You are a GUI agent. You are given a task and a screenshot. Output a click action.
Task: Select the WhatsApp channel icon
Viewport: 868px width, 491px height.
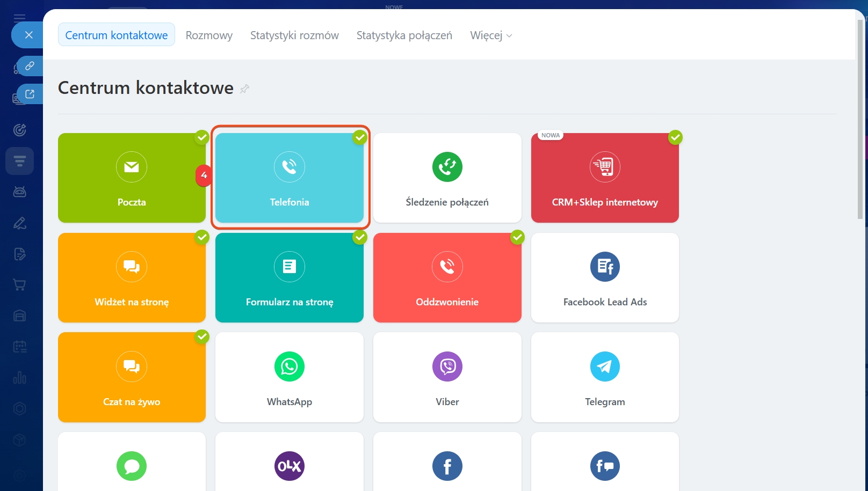coord(290,367)
